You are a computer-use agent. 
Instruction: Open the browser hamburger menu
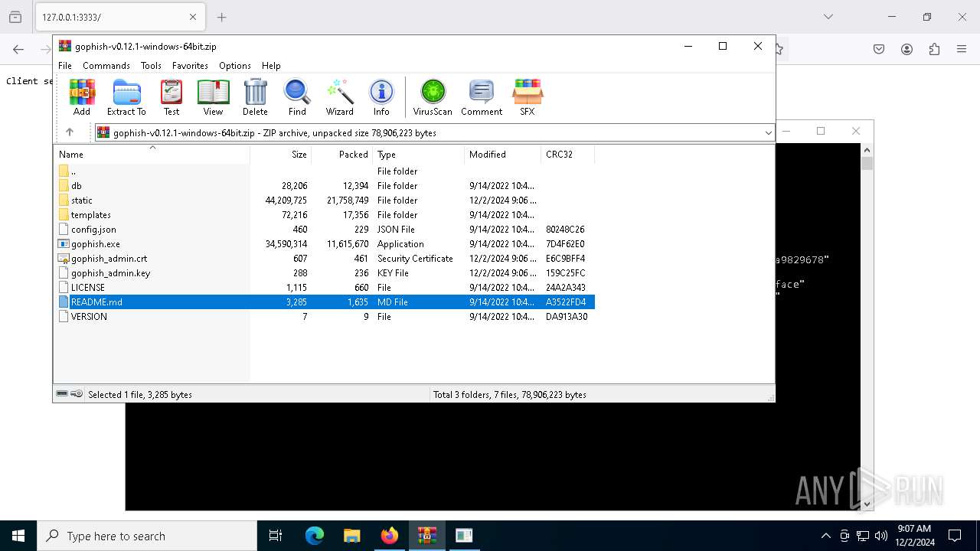click(962, 49)
